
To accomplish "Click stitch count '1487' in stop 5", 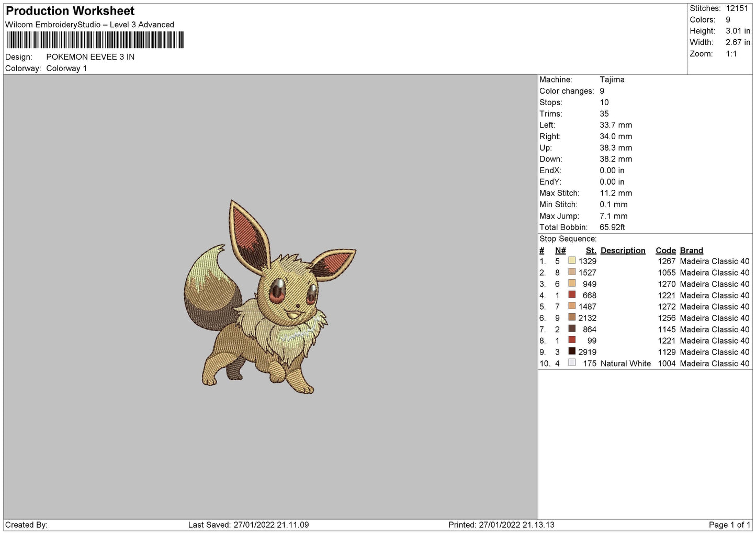I will (x=588, y=306).
